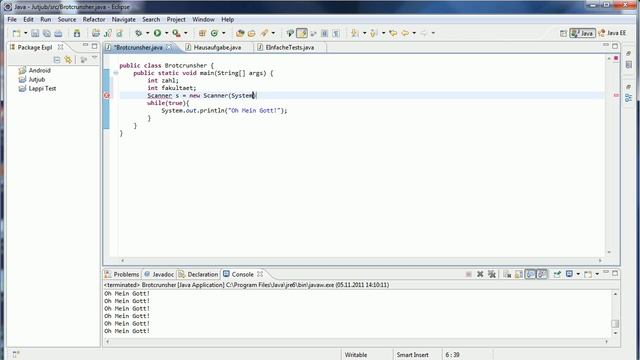Open the Debug dropdown arrow
This screenshot has height=360, width=640.
tap(147, 33)
